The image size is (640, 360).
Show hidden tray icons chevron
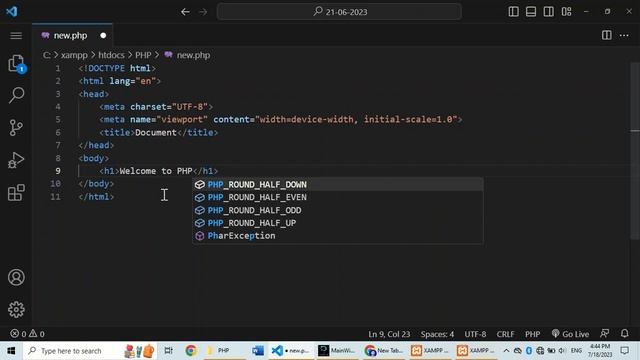click(506, 351)
